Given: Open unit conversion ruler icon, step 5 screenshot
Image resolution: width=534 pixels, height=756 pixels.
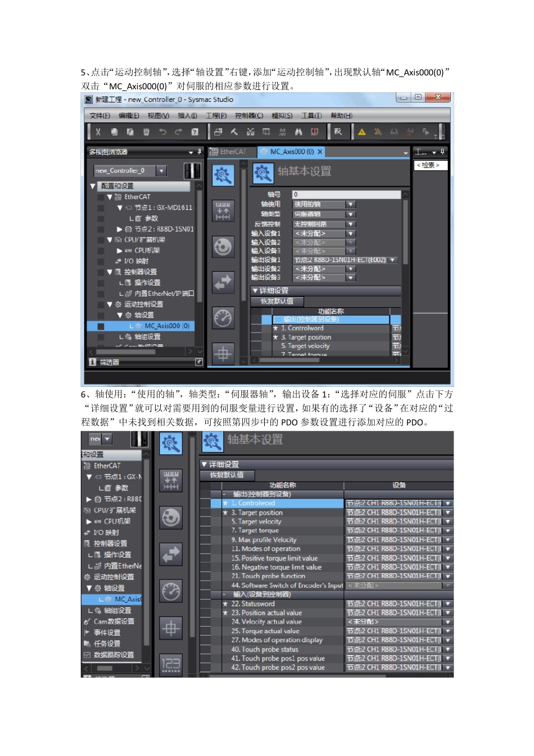Looking at the screenshot, I should click(223, 211).
